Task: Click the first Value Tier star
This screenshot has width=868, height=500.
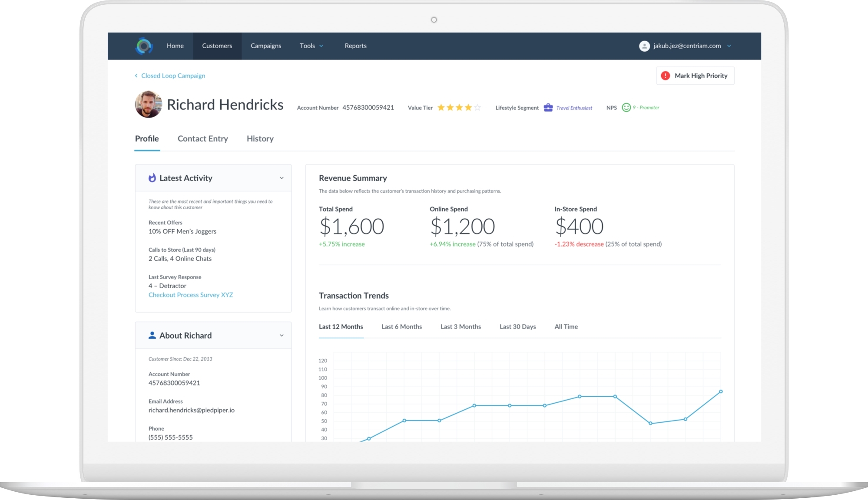Action: [441, 107]
